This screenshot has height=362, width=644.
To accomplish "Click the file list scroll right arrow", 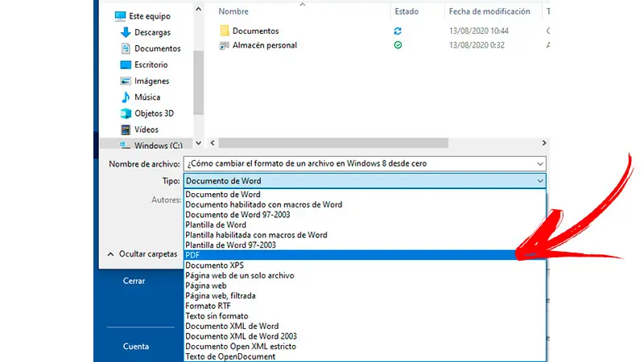I will click(544, 143).
